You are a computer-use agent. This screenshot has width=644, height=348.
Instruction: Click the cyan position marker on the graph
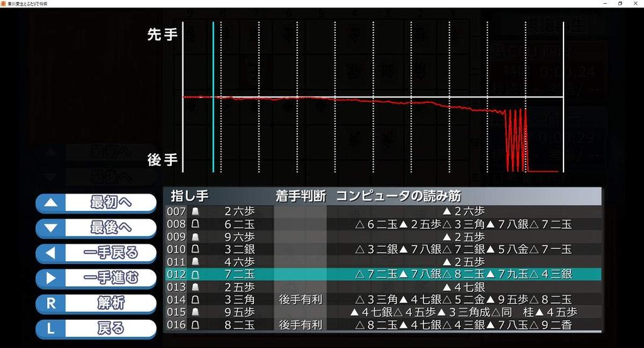click(x=214, y=97)
